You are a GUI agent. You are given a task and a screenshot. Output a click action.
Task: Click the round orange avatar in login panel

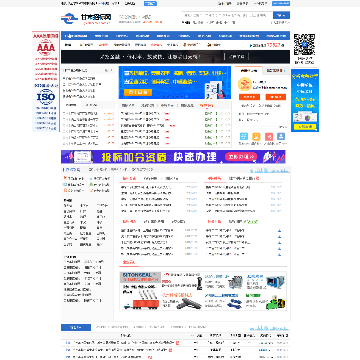click(x=244, y=84)
